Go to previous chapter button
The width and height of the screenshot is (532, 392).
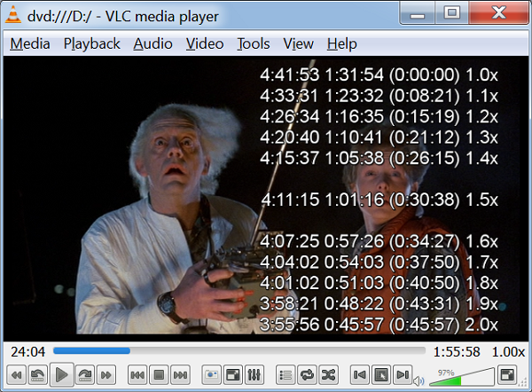pyautogui.click(x=360, y=375)
